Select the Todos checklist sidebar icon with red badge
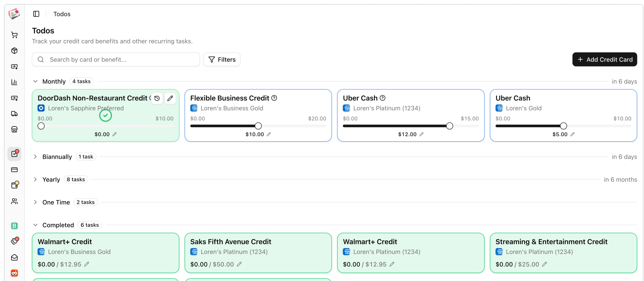This screenshot has width=644, height=281. (x=14, y=154)
